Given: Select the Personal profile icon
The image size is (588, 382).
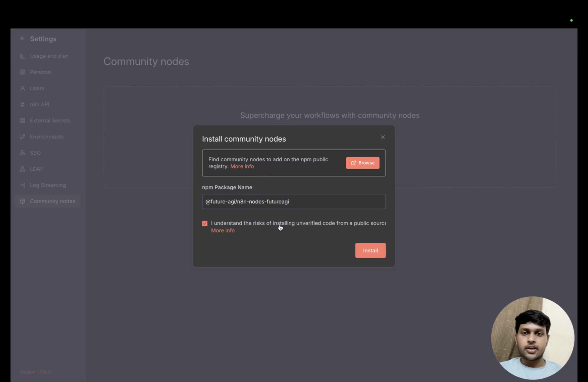Looking at the screenshot, I should click(23, 72).
